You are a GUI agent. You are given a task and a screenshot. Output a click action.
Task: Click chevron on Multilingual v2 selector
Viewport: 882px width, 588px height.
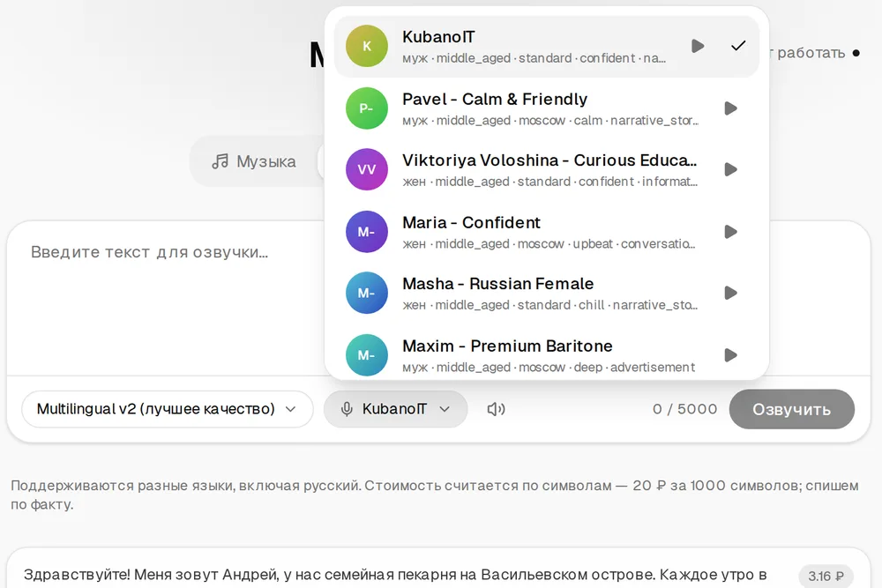tap(290, 409)
